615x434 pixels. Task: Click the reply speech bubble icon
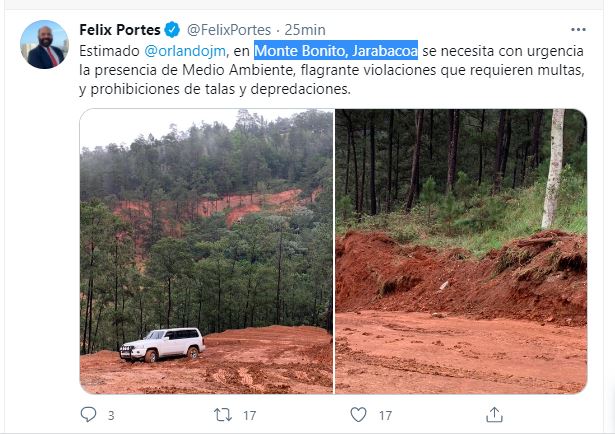(x=88, y=414)
